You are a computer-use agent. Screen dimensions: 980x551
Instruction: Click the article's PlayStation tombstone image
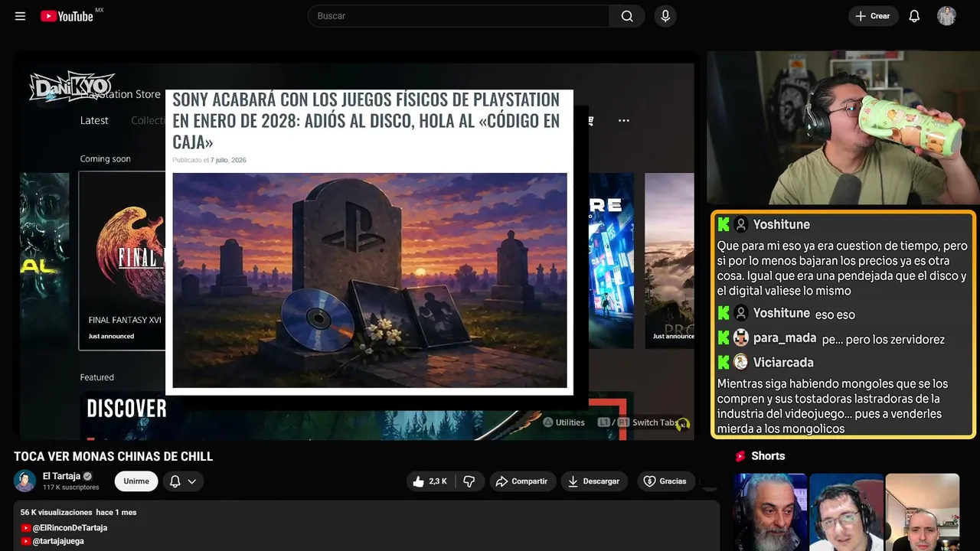point(370,280)
